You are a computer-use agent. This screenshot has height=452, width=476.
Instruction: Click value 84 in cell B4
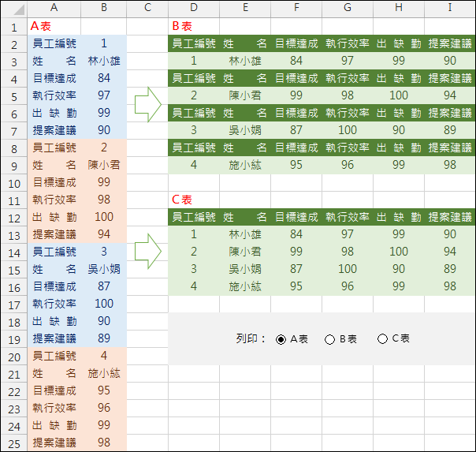tap(104, 78)
